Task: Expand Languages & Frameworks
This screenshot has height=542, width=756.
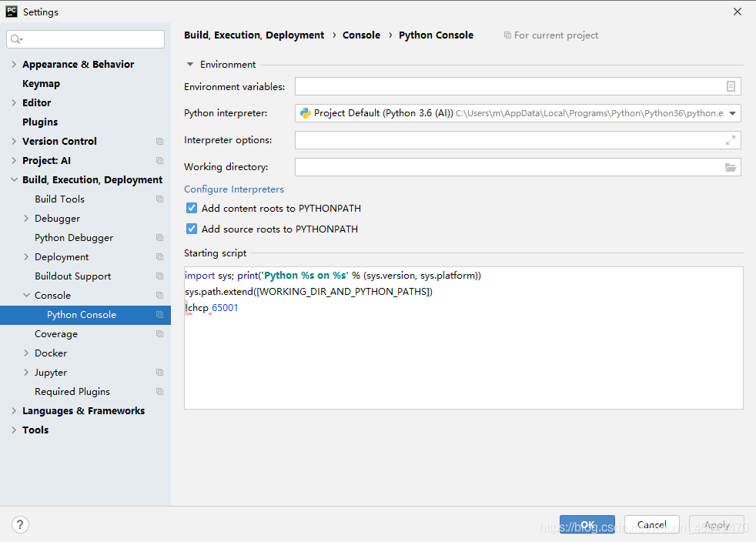Action: [14, 411]
